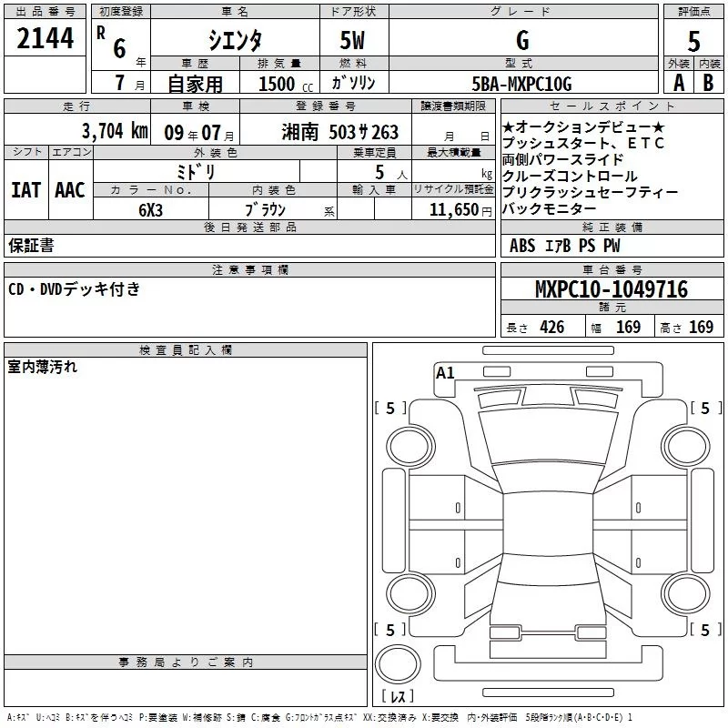
Task: Click the door shape value 5W
Action: tap(352, 40)
